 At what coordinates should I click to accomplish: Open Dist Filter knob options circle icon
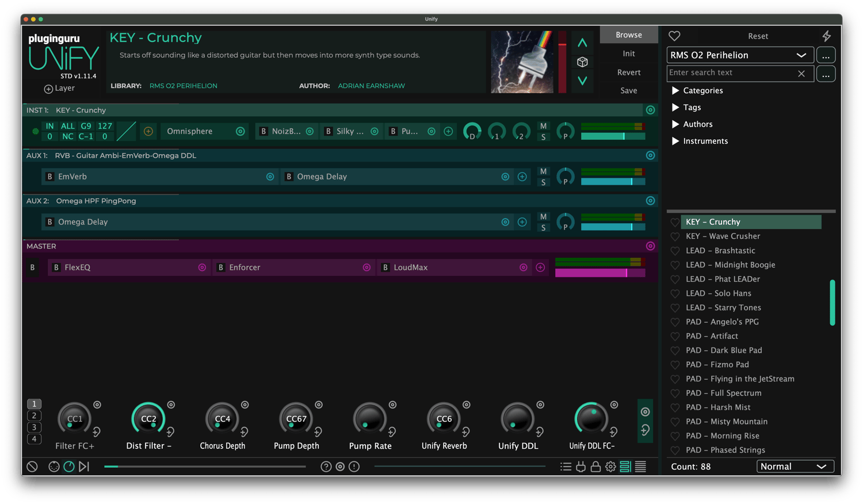point(171,405)
